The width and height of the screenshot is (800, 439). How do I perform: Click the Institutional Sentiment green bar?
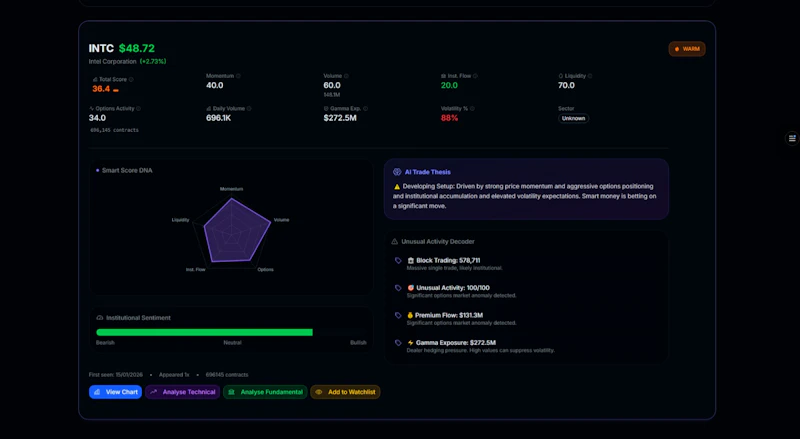point(204,332)
